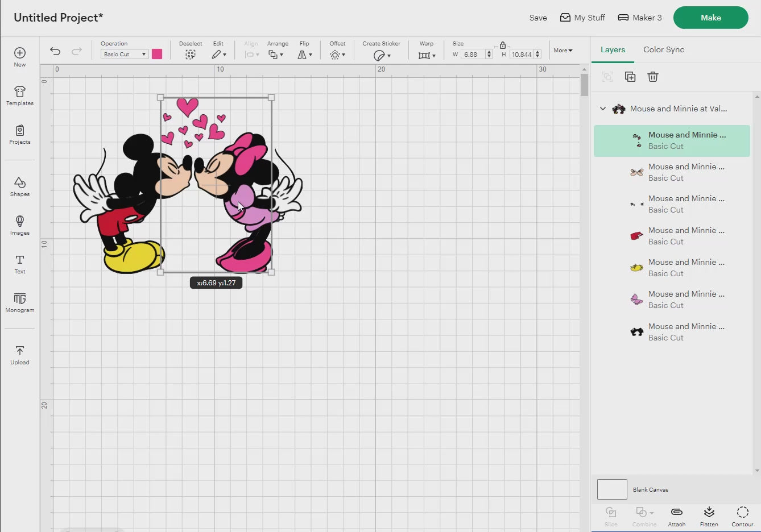Select the Maker 3 machine
Screen dimensions: 761x532
click(640, 18)
